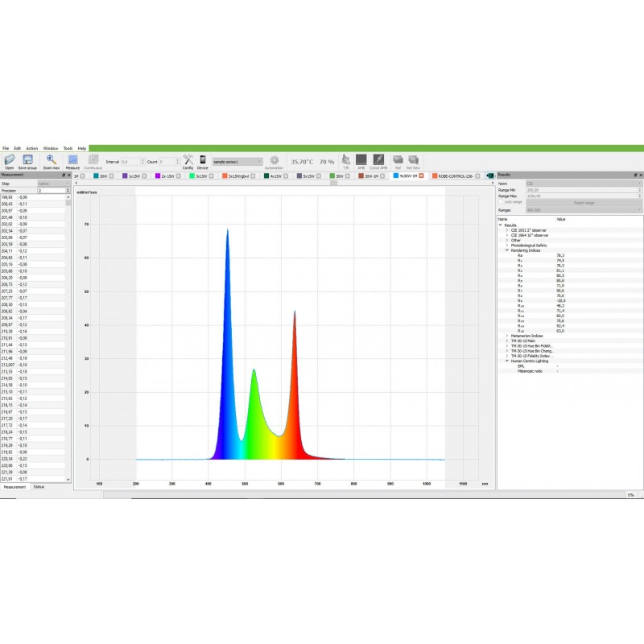Click the Reset range button
This screenshot has width=644, height=644.
click(583, 201)
